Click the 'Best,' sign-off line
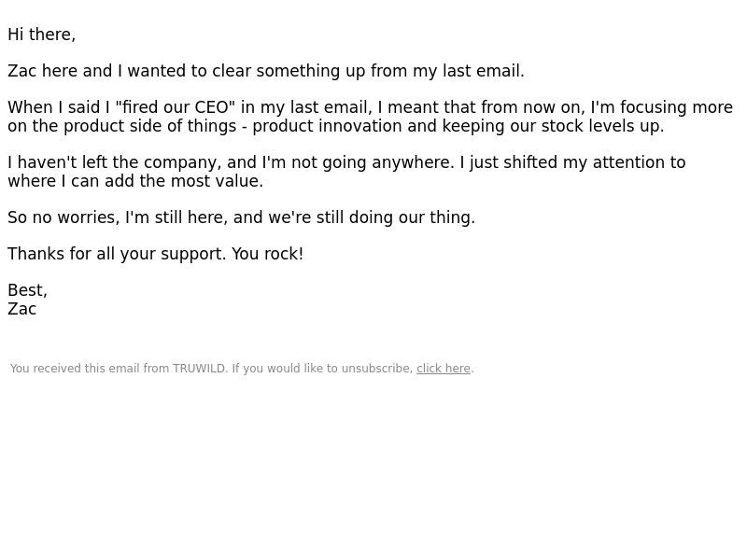Image resolution: width=747 pixels, height=560 pixels. (x=28, y=290)
